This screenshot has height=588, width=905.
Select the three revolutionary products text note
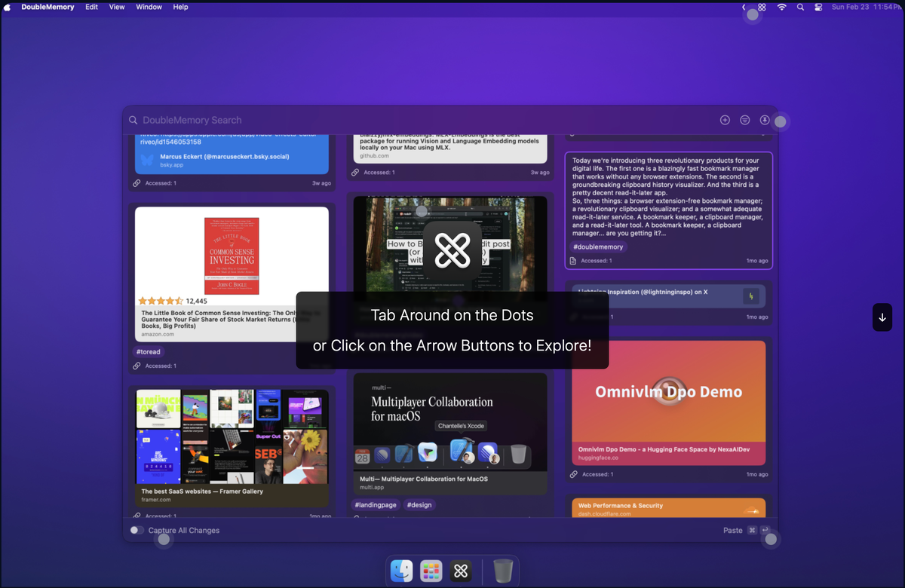(668, 210)
